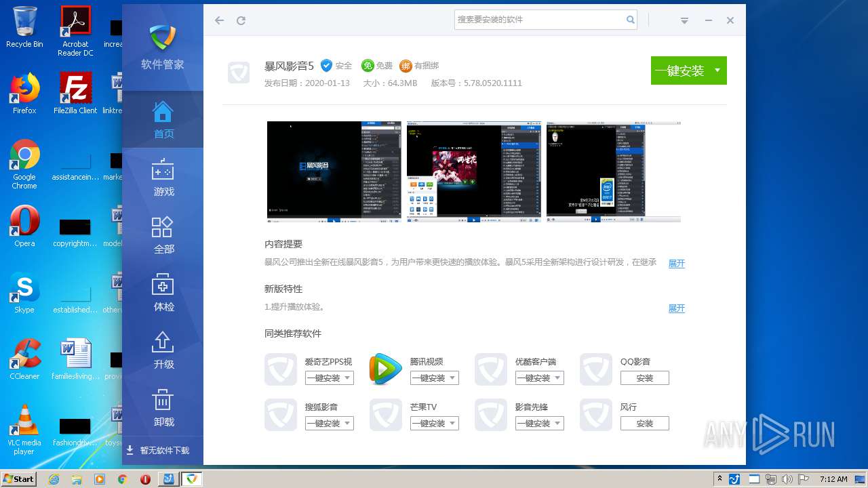The height and width of the screenshot is (488, 868).
Task: Open the 全部 all software section
Action: [163, 235]
